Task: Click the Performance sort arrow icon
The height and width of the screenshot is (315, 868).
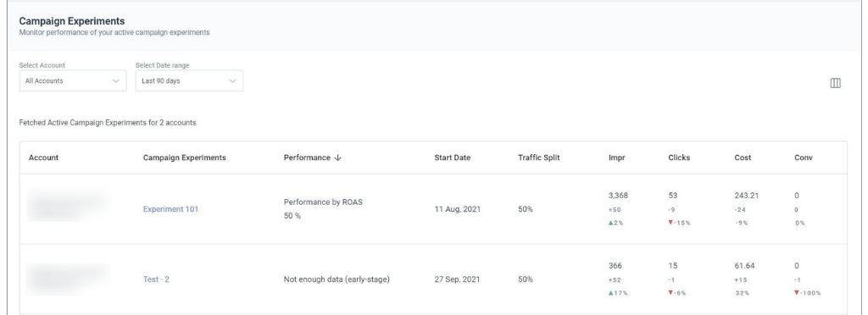Action: 337,158
